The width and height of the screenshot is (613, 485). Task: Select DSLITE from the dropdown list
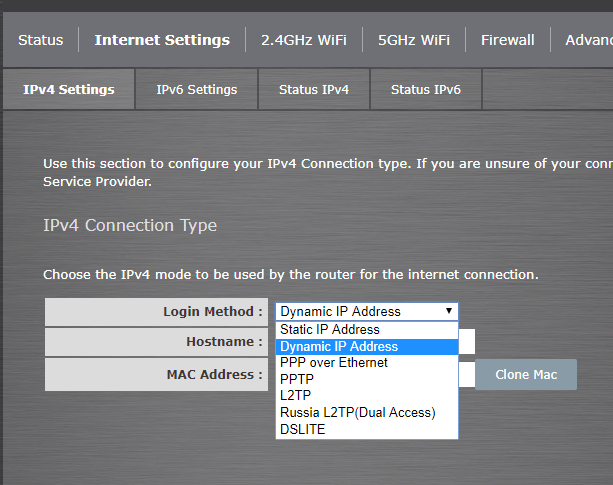(367, 430)
